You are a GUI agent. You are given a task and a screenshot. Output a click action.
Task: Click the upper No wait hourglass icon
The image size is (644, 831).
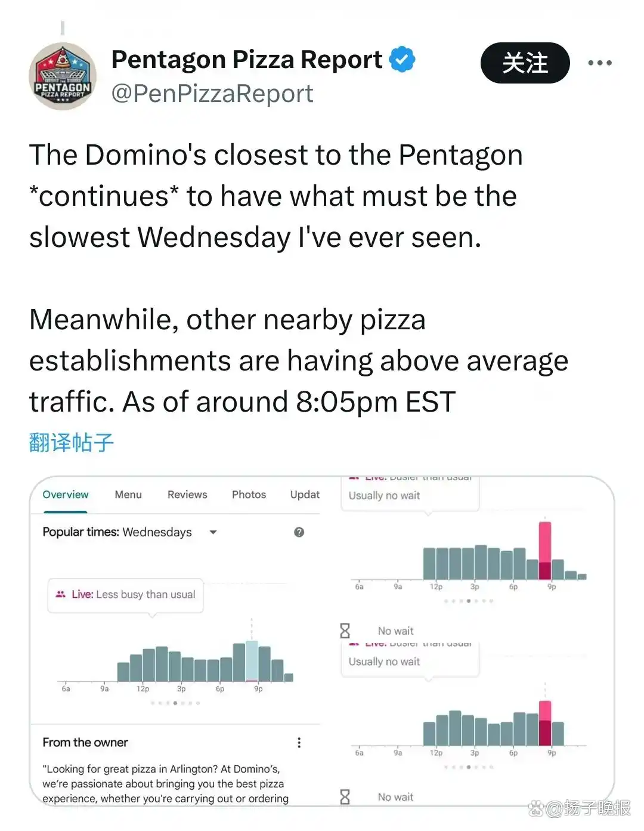345,631
